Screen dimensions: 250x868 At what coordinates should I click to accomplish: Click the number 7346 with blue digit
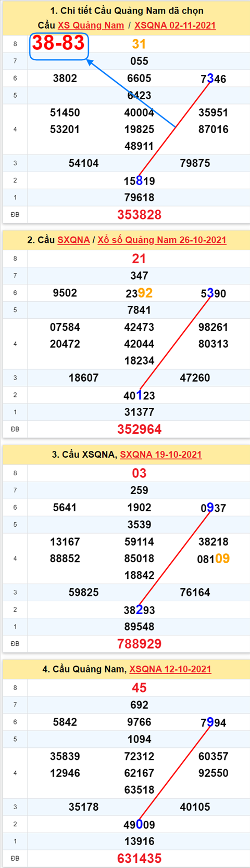(214, 79)
